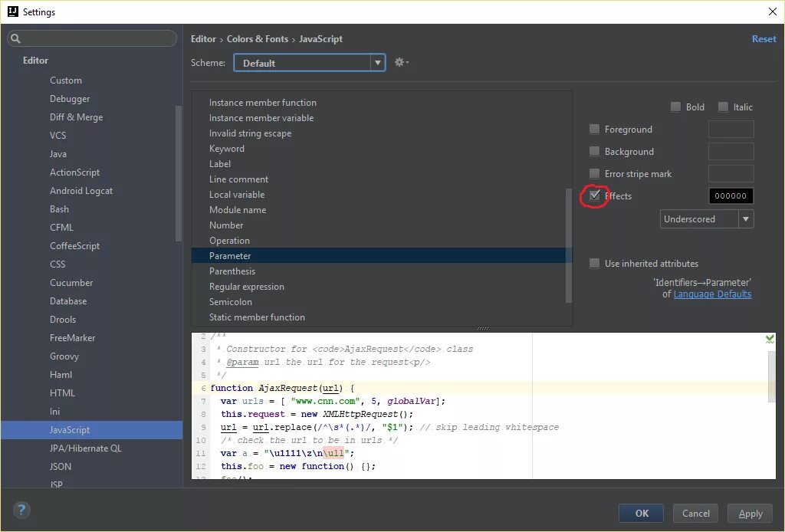Click the Cancel button

pyautogui.click(x=695, y=514)
